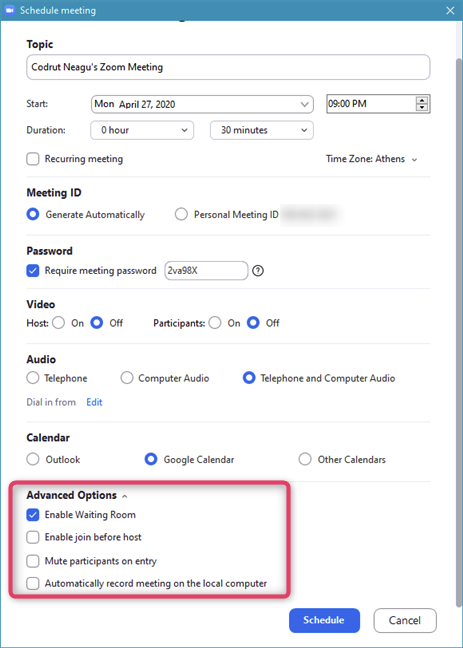
Task: Select Outlook calendar
Action: click(33, 459)
